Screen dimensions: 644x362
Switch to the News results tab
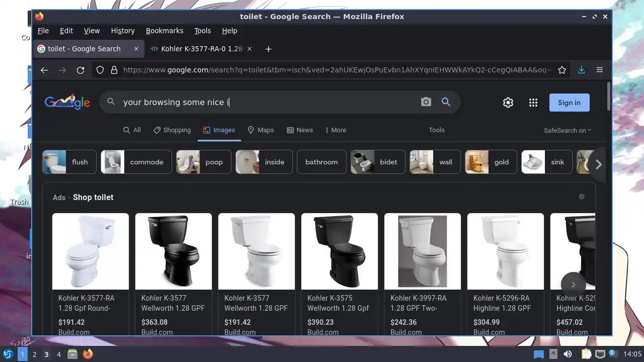click(300, 130)
